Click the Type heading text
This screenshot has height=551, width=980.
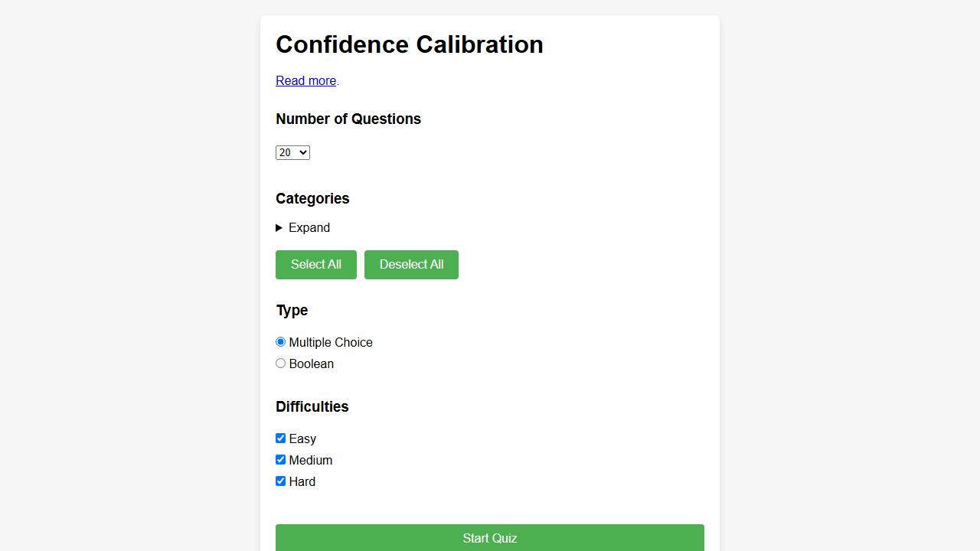point(292,310)
